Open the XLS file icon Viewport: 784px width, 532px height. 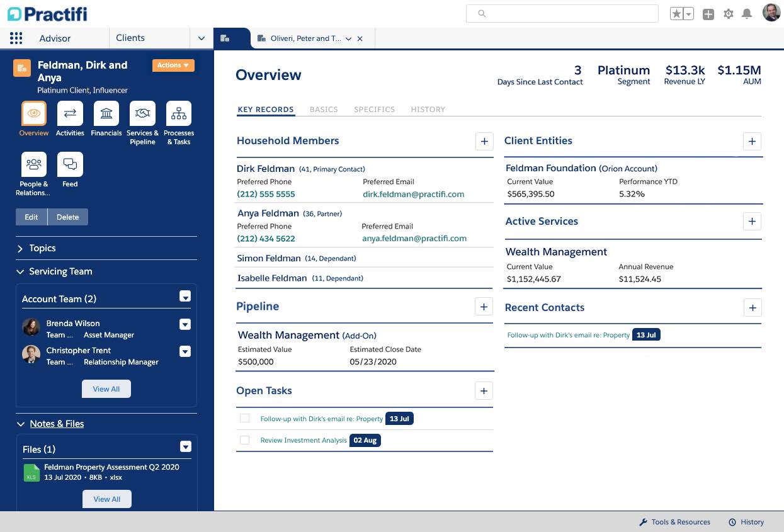[x=31, y=473]
